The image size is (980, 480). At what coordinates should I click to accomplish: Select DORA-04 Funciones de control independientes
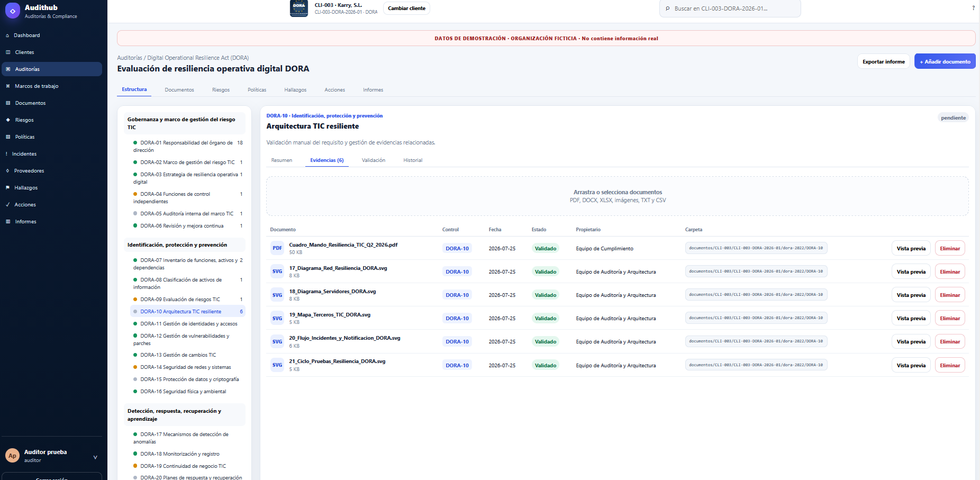click(x=188, y=198)
